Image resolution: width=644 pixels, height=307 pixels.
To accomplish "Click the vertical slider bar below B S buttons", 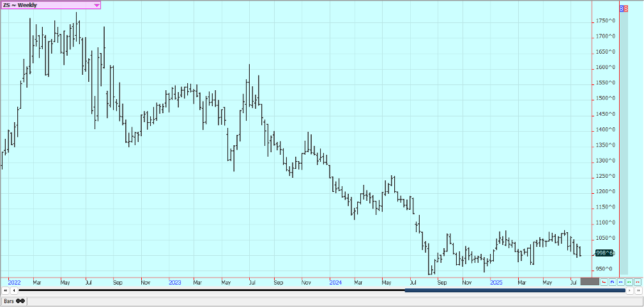I will pyautogui.click(x=624, y=143).
